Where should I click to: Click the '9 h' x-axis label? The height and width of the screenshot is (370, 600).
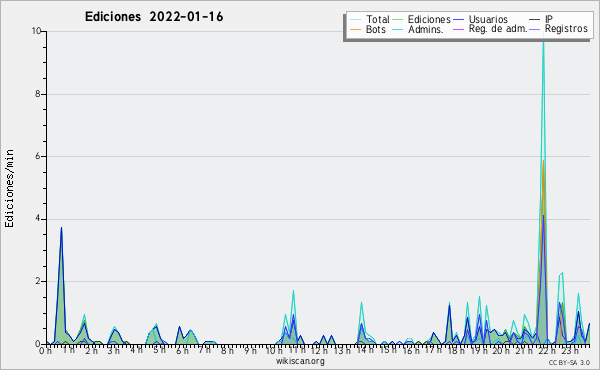pyautogui.click(x=251, y=351)
